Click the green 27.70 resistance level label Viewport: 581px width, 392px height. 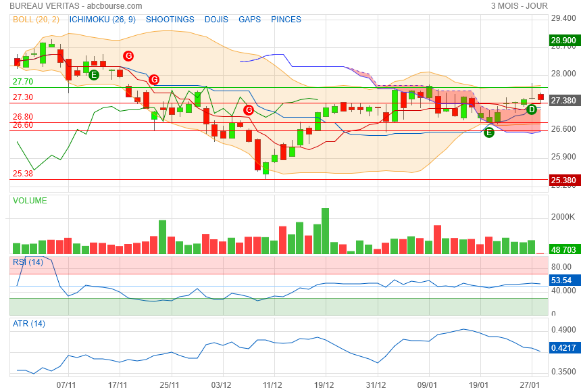pos(23,82)
